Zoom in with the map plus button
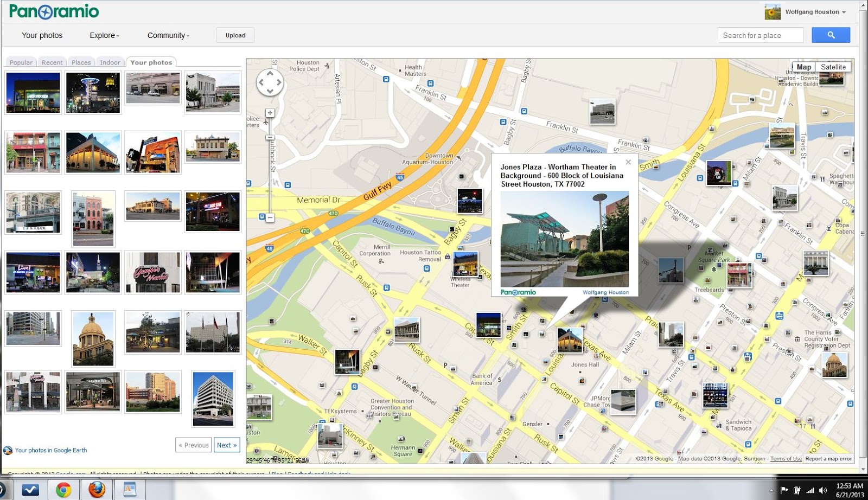 coord(270,113)
